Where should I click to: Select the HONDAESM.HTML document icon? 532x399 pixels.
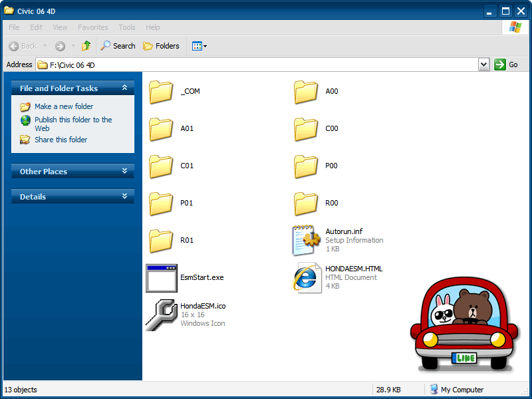[307, 277]
